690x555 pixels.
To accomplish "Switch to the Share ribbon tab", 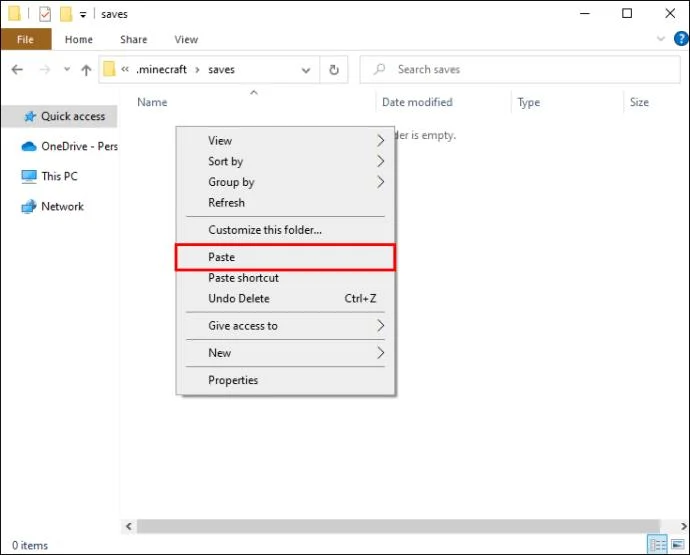I will click(134, 39).
